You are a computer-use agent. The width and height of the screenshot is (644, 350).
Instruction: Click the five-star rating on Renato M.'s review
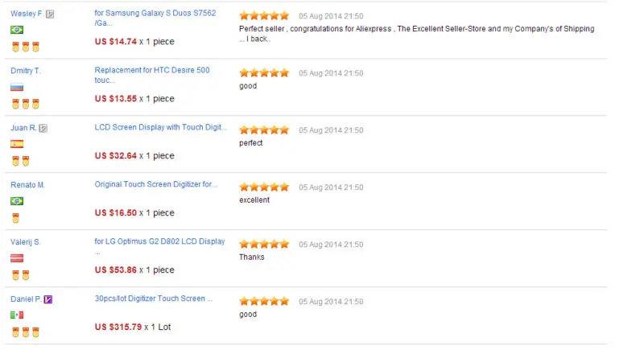(264, 187)
